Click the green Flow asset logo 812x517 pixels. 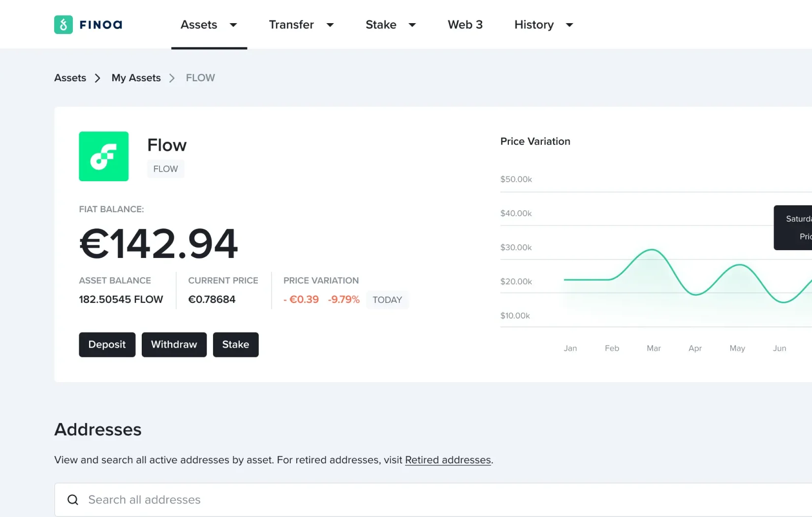coord(104,156)
